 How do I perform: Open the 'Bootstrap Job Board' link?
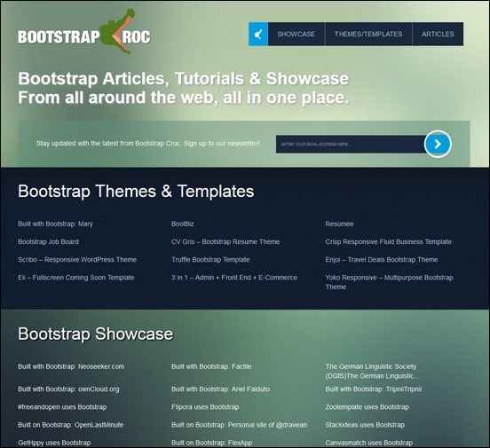tap(48, 242)
